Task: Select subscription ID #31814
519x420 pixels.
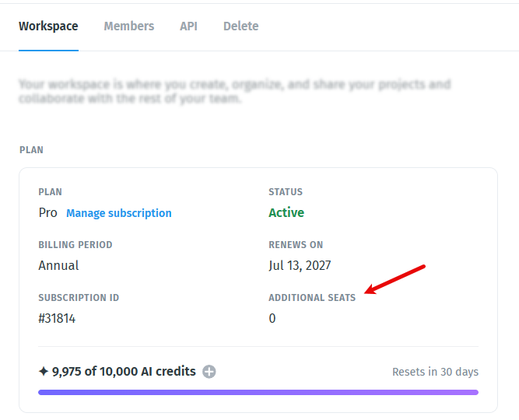Action: [x=57, y=318]
